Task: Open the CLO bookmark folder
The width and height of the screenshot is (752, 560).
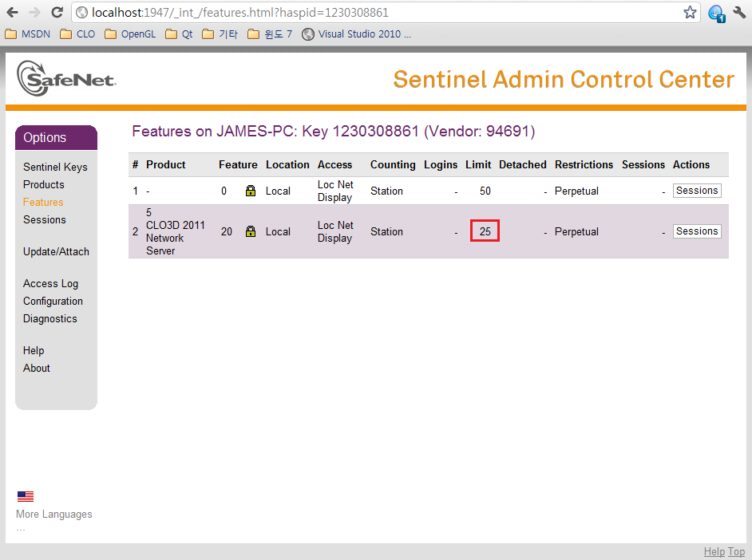Action: pyautogui.click(x=77, y=34)
